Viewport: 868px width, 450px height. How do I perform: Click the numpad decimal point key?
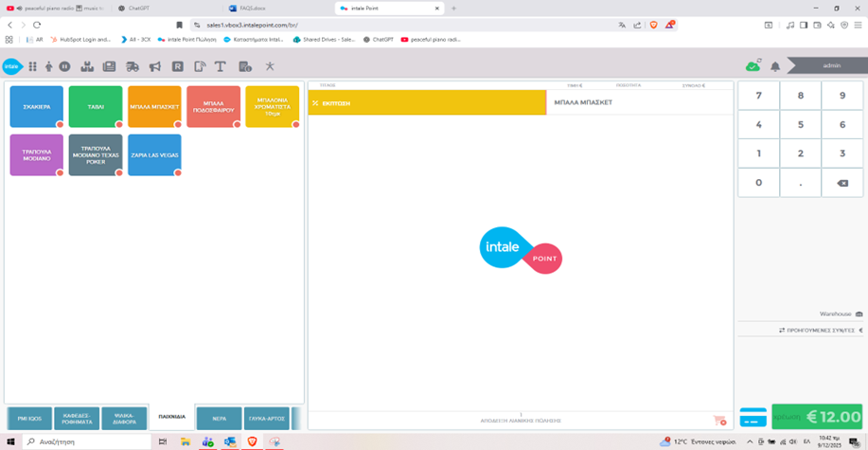(x=801, y=183)
